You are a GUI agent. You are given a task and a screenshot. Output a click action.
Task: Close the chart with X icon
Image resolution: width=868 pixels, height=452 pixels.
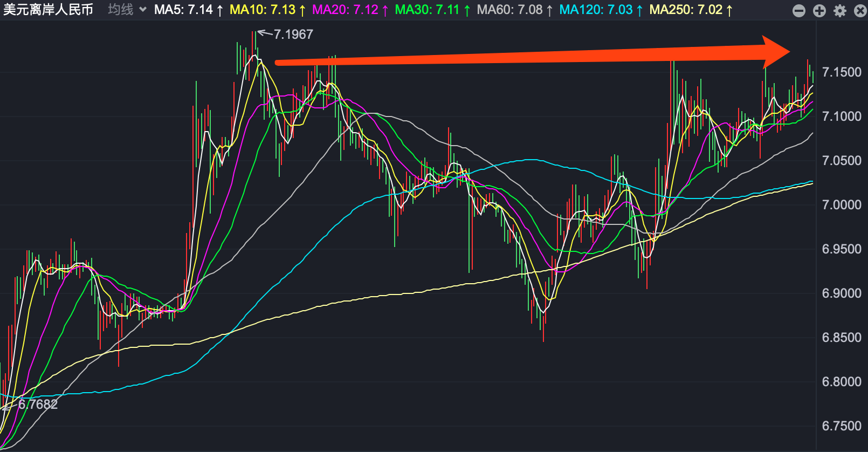(860, 11)
